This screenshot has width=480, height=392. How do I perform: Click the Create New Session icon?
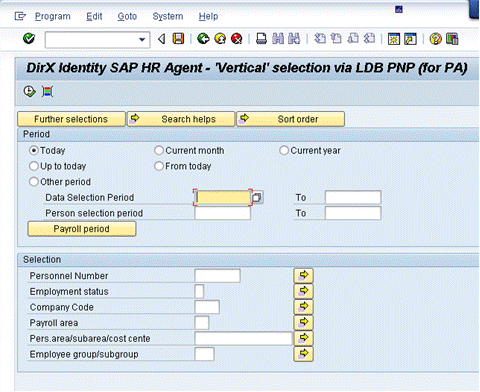point(394,39)
